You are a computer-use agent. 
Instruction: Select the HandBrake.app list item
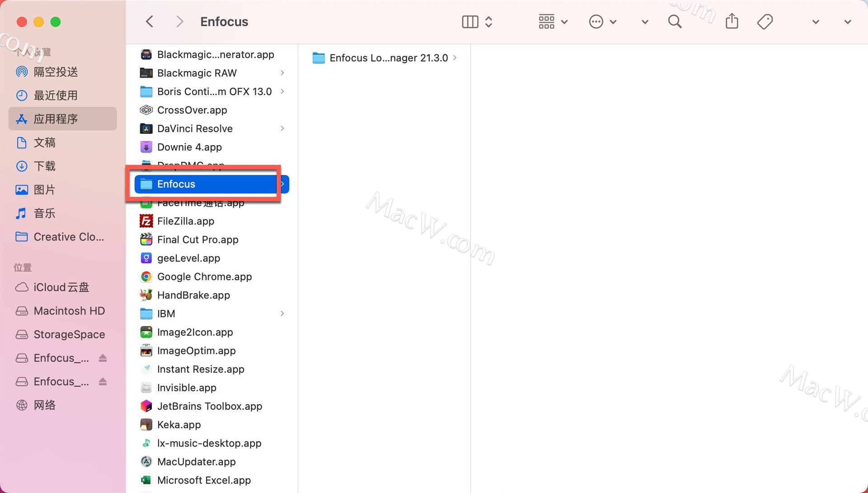[212, 295]
